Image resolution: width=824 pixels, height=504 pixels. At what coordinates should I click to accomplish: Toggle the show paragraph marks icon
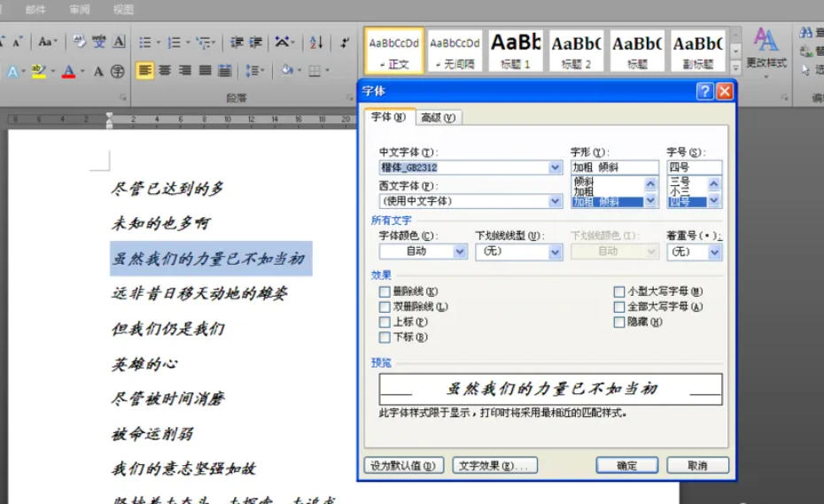click(x=345, y=42)
